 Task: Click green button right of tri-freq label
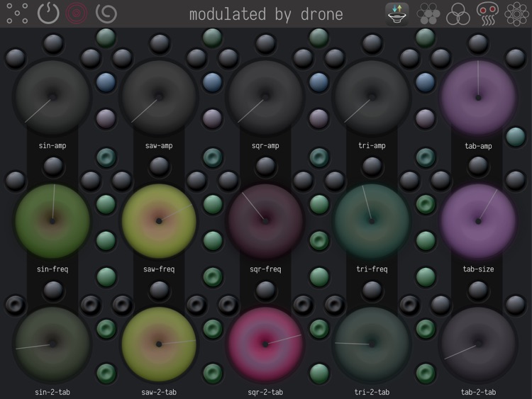(426, 277)
